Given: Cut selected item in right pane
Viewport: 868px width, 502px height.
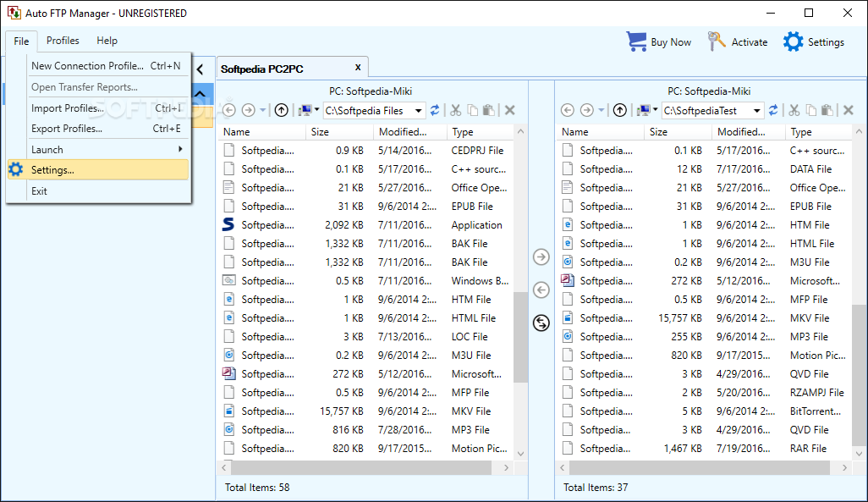Looking at the screenshot, I should pos(794,110).
